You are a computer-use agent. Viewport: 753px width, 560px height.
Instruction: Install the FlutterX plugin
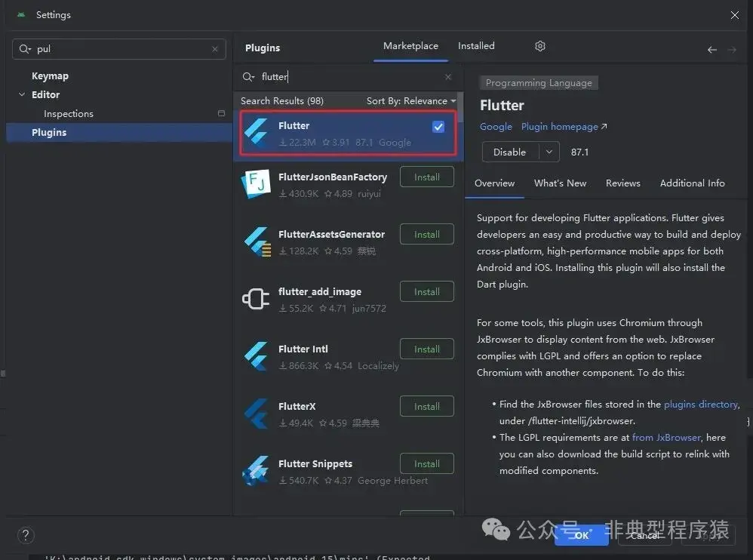click(426, 406)
